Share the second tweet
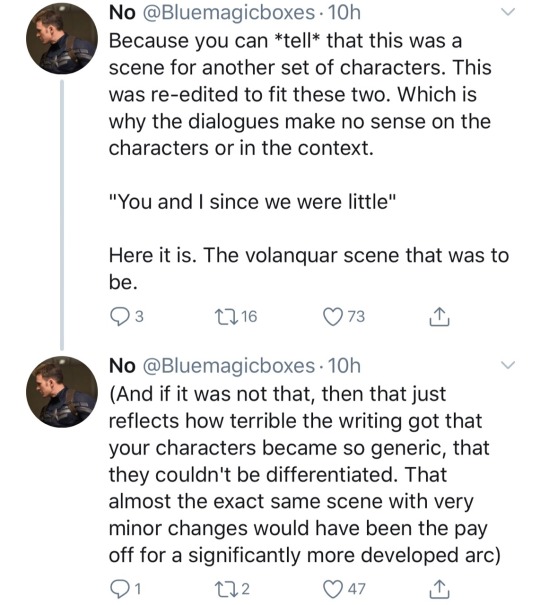Image resolution: width=540 pixels, height=605 pixels. click(x=439, y=590)
